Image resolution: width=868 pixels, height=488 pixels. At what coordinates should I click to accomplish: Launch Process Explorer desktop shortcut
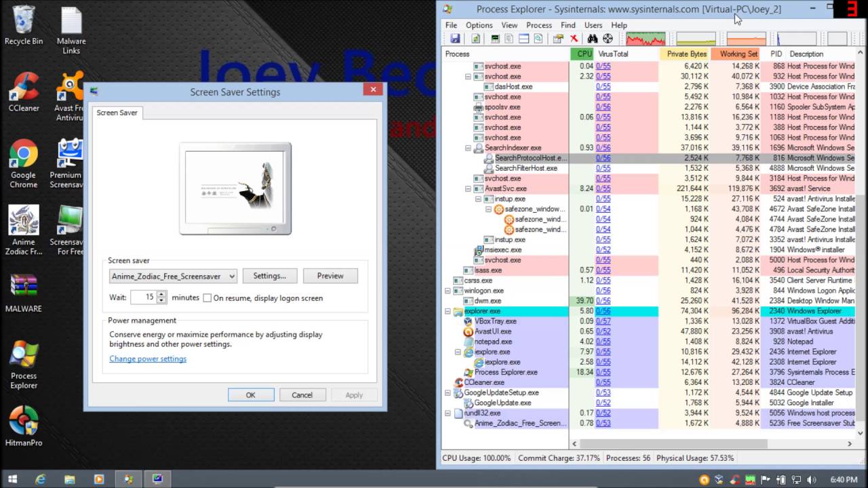[24, 365]
